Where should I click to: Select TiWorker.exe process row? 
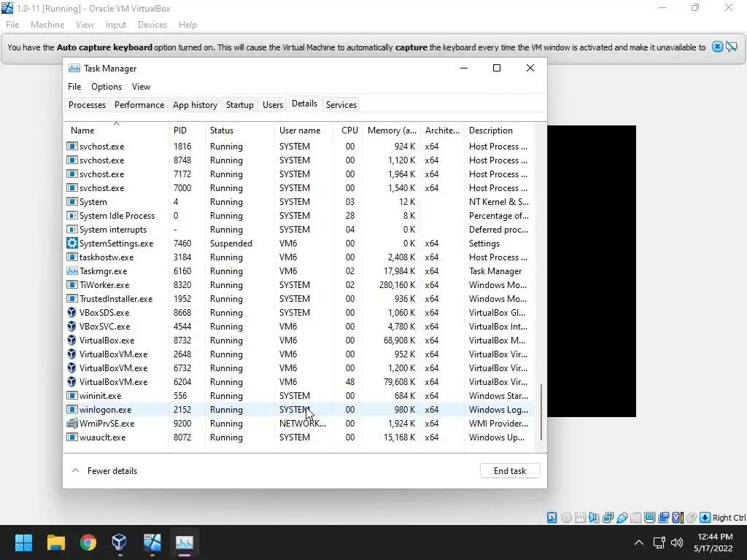[299, 285]
